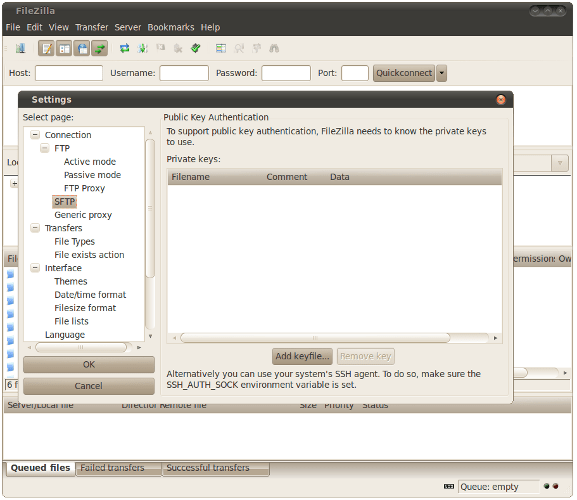Click the queue size indicator icon in status bar

449,486
